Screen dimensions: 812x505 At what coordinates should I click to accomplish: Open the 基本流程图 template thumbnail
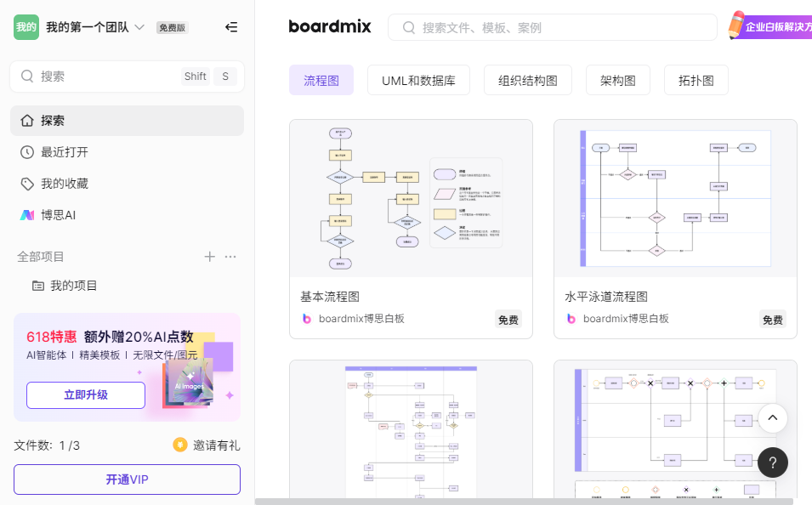[x=412, y=199]
